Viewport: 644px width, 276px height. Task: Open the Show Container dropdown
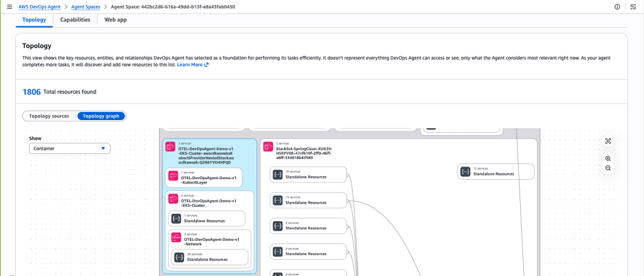[x=69, y=149]
